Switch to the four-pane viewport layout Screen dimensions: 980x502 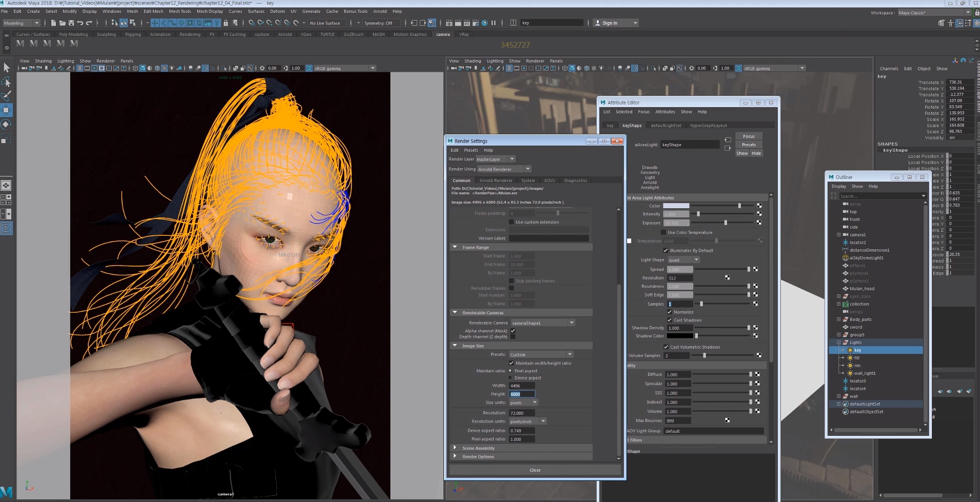[x=6, y=199]
